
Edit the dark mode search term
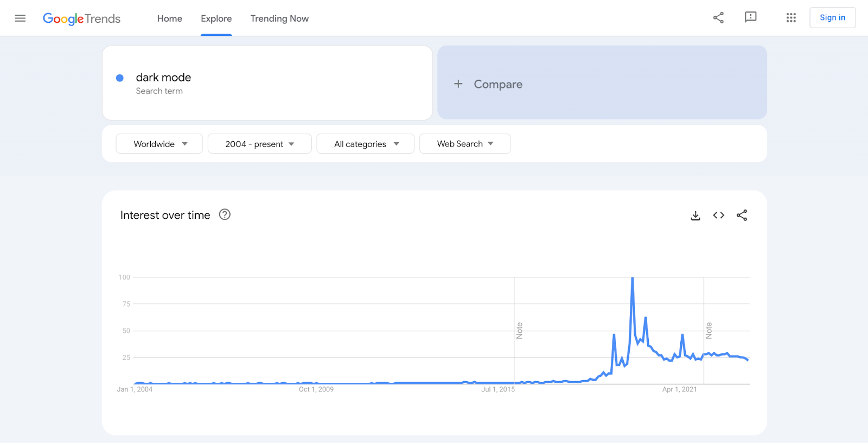pyautogui.click(x=163, y=78)
